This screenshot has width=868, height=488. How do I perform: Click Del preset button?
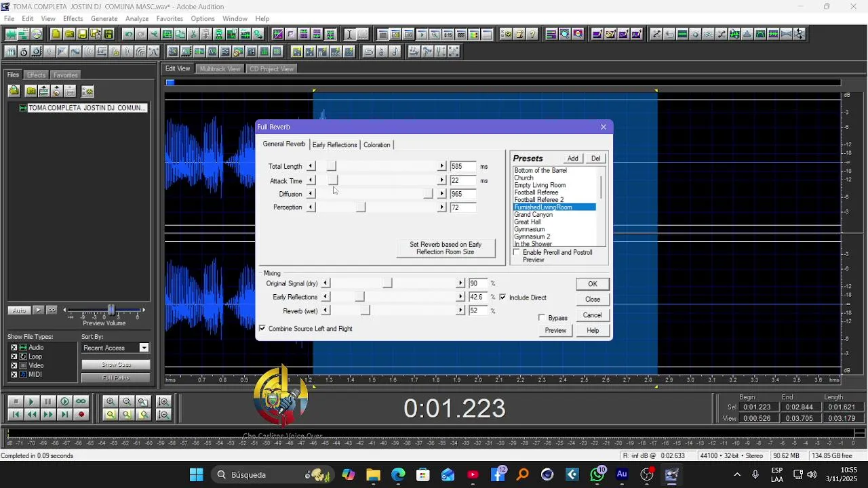[x=595, y=158]
